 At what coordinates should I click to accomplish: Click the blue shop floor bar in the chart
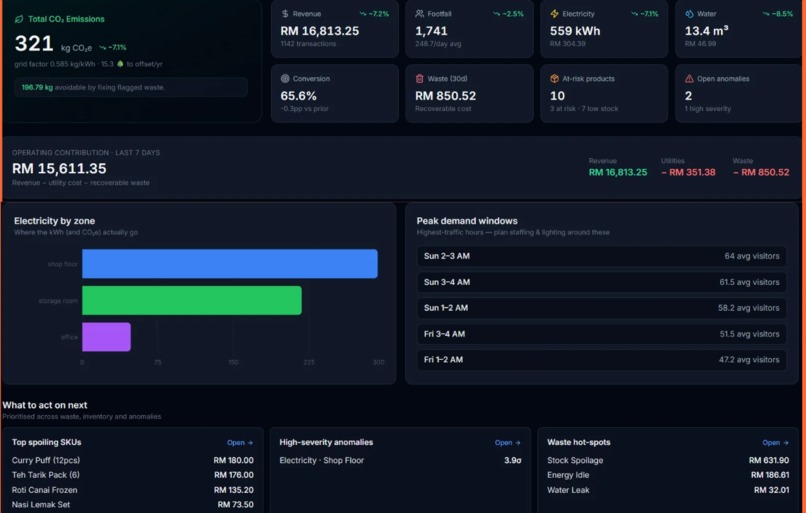click(x=230, y=264)
